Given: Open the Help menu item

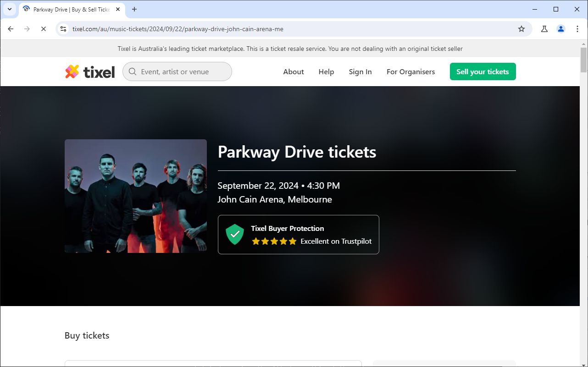Looking at the screenshot, I should click(x=326, y=71).
